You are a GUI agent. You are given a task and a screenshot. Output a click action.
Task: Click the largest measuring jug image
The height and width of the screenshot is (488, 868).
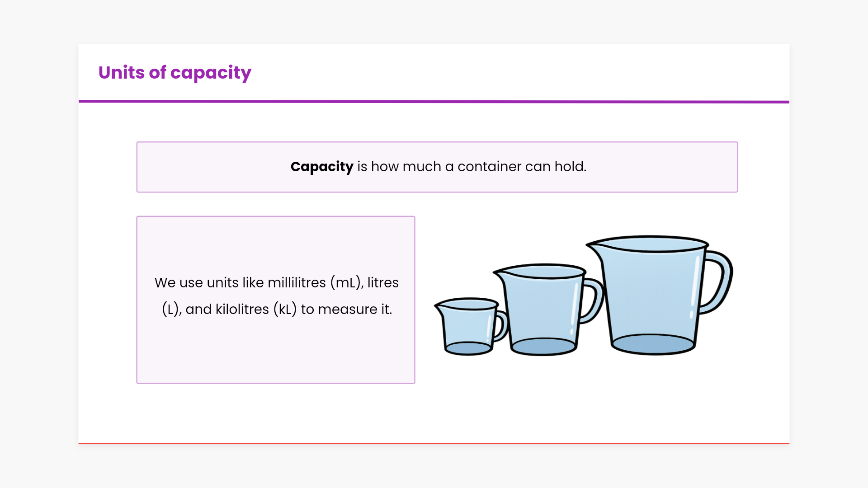coord(651,294)
